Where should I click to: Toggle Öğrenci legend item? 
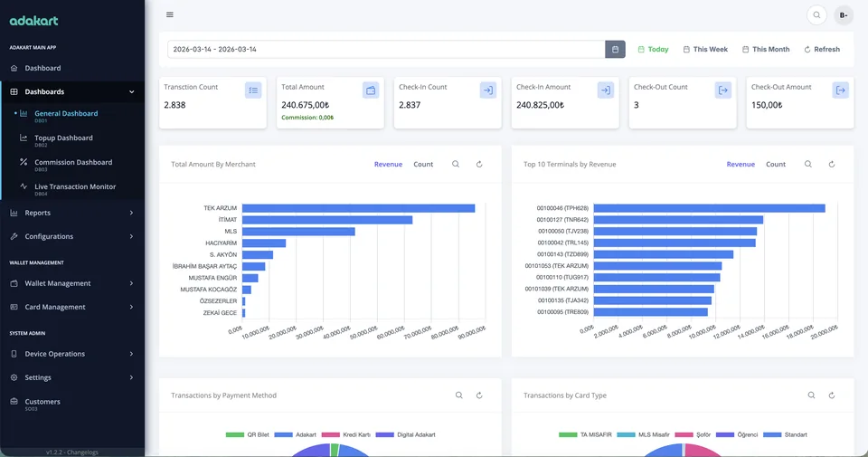[x=737, y=435]
